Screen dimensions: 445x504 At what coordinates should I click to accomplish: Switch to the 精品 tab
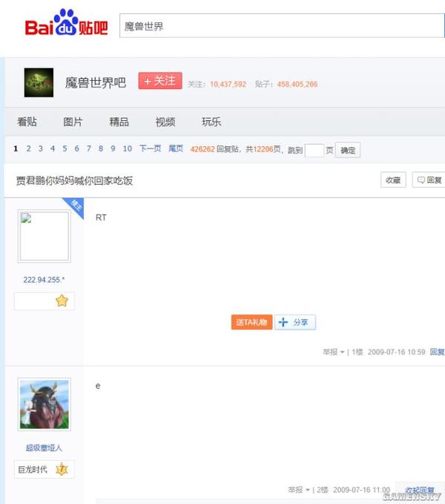(119, 122)
